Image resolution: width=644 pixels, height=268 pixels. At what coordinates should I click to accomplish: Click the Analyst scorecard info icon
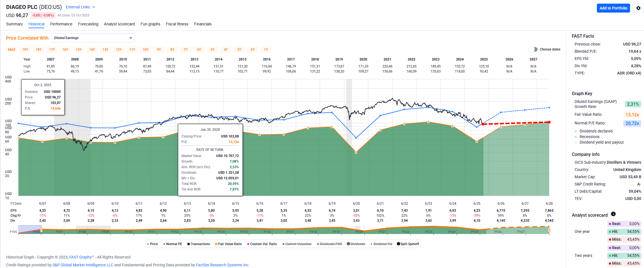click(x=613, y=214)
